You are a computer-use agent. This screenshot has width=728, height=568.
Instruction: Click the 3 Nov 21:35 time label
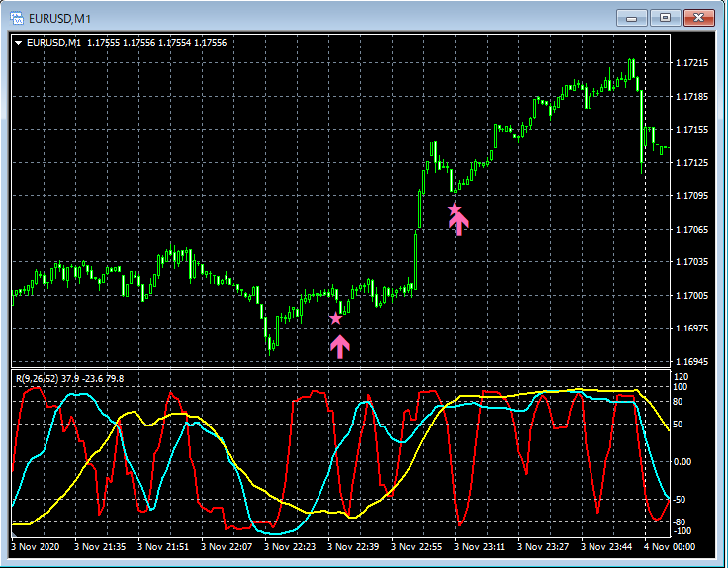pos(100,546)
